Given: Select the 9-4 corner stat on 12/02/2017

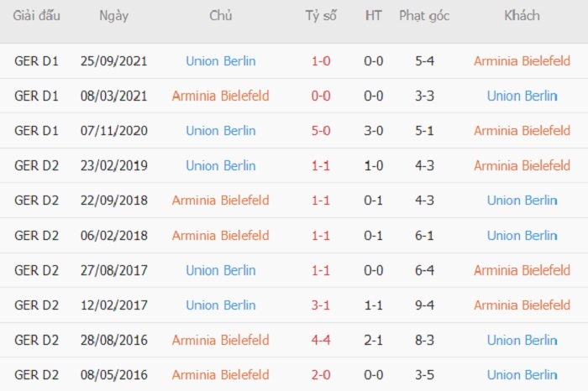Looking at the screenshot, I should [x=424, y=305].
